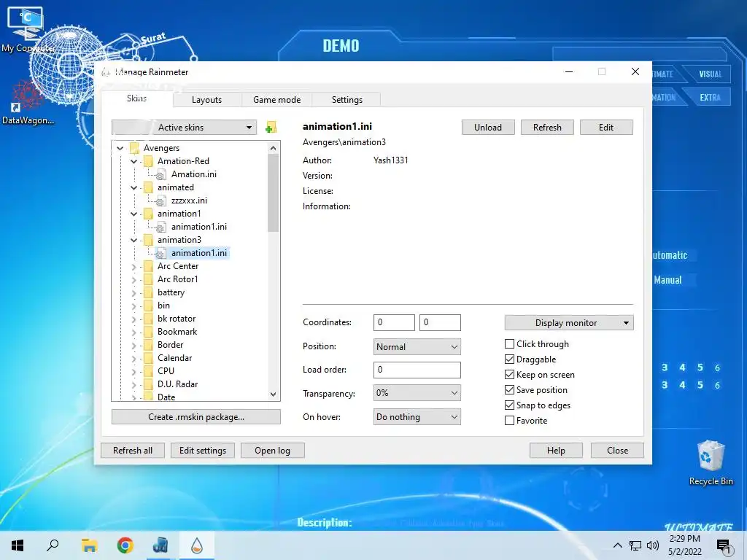Click the Rainmeter droplet taskbar icon
The width and height of the screenshot is (747, 560).
tap(197, 545)
